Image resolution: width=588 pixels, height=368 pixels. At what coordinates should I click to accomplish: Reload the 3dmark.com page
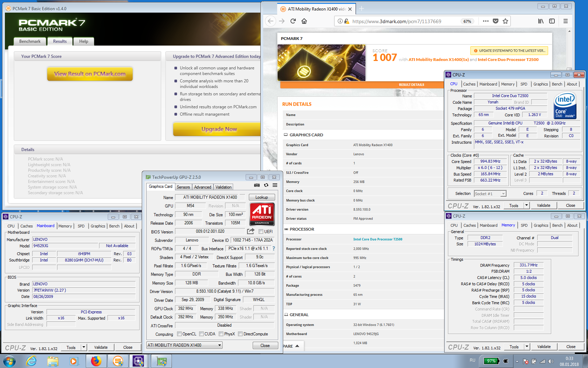pyautogui.click(x=293, y=21)
